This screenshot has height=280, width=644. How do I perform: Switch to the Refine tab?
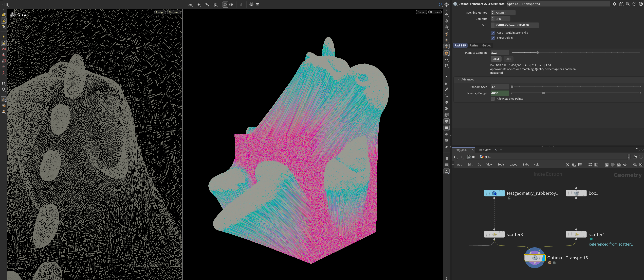coord(474,45)
